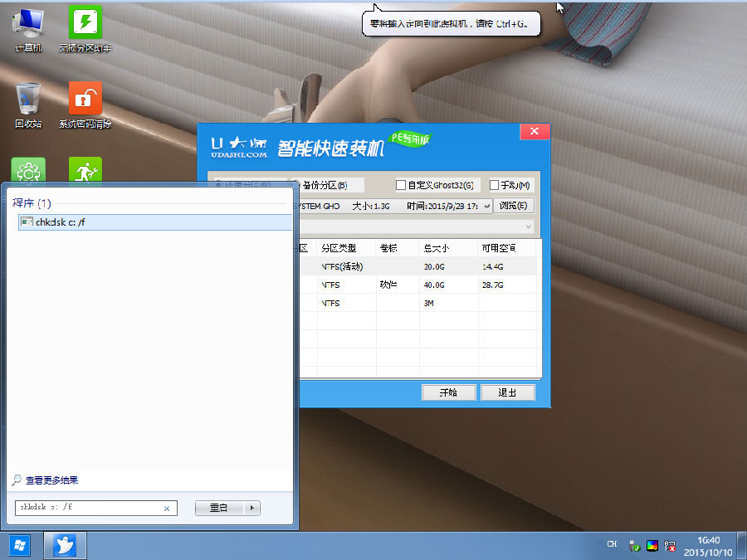Click 查看更多结果 see more results link
Screen dimensions: 747x560
(51, 480)
